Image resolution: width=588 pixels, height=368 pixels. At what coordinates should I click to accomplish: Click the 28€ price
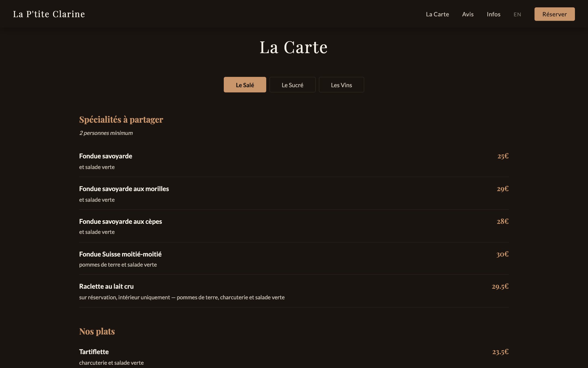[503, 221]
